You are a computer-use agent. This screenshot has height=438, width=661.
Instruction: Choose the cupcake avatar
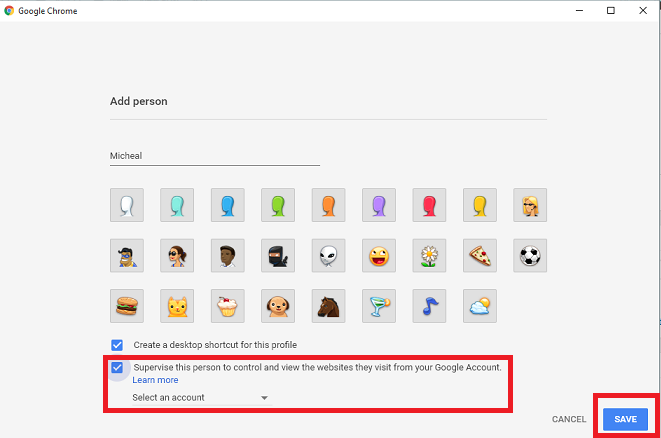228,306
